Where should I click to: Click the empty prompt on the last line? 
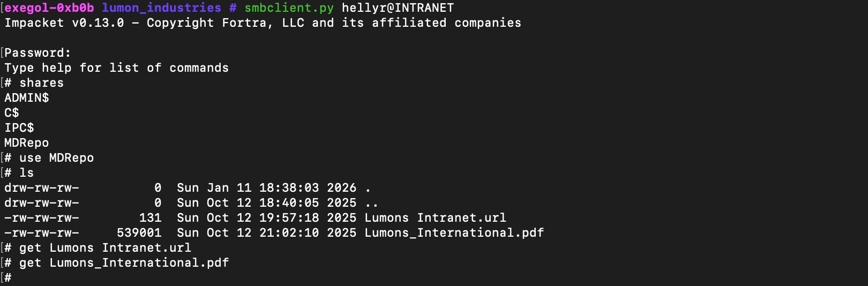coord(8,277)
